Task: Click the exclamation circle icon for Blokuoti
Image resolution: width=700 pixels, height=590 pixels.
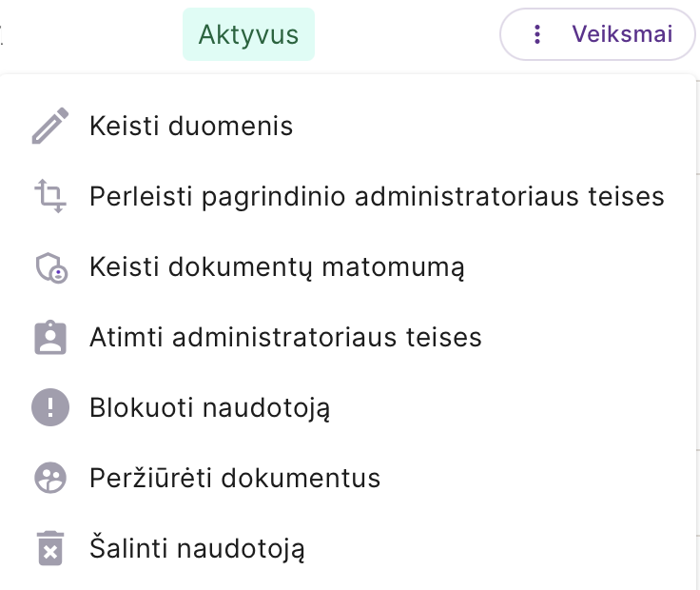Action: tap(50, 407)
